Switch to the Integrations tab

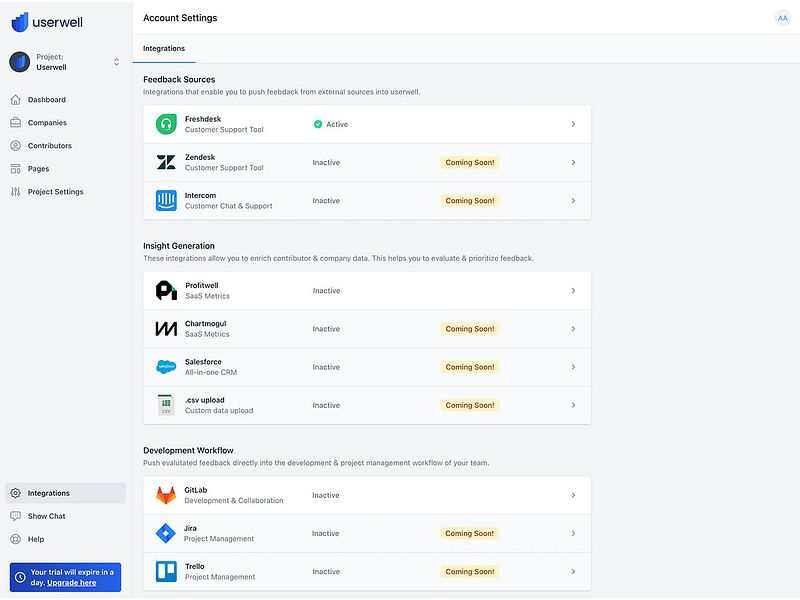click(x=164, y=48)
